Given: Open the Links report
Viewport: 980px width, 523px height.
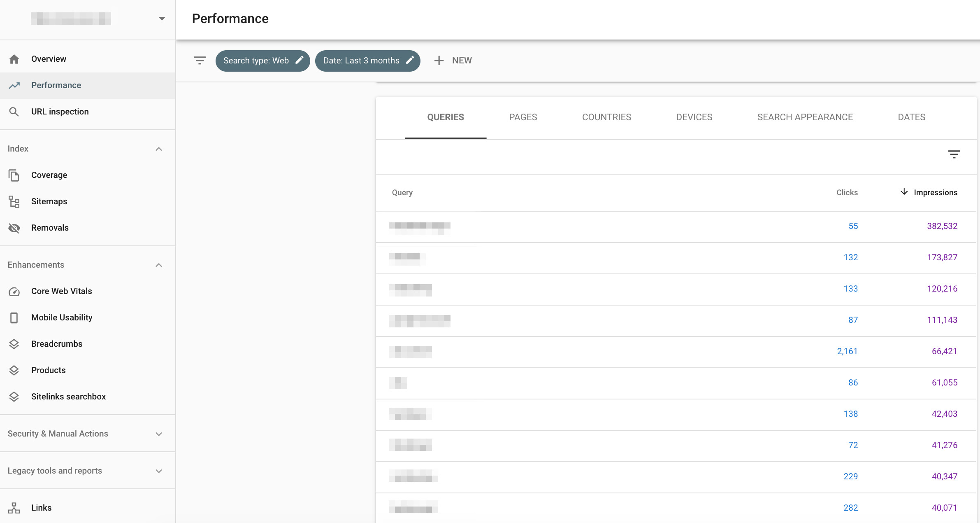Looking at the screenshot, I should [41, 508].
